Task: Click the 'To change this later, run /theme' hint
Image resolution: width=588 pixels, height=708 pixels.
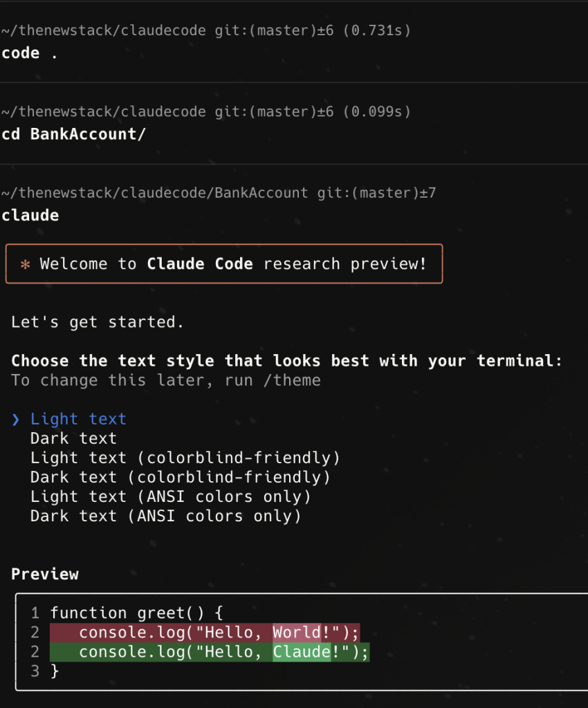Action: click(166, 380)
